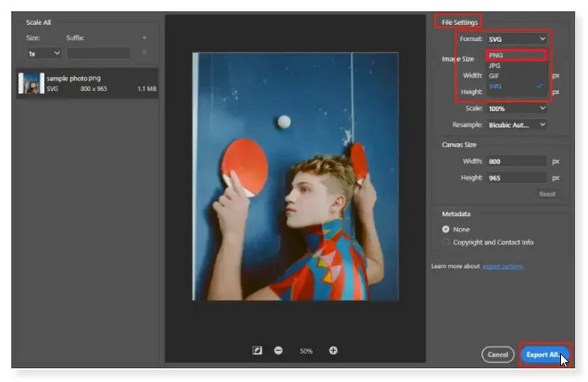
Task: Select the None metadata radio button
Action: click(445, 229)
